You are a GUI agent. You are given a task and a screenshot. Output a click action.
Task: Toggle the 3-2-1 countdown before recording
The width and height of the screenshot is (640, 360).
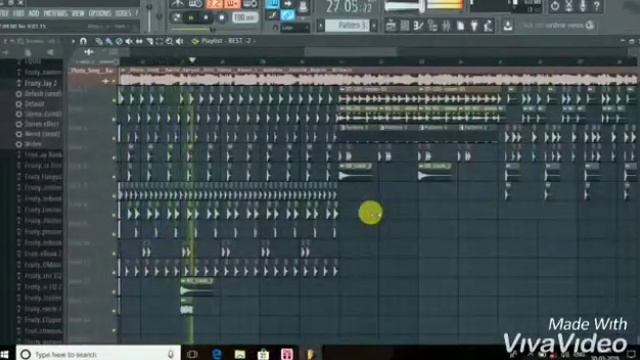(x=214, y=4)
